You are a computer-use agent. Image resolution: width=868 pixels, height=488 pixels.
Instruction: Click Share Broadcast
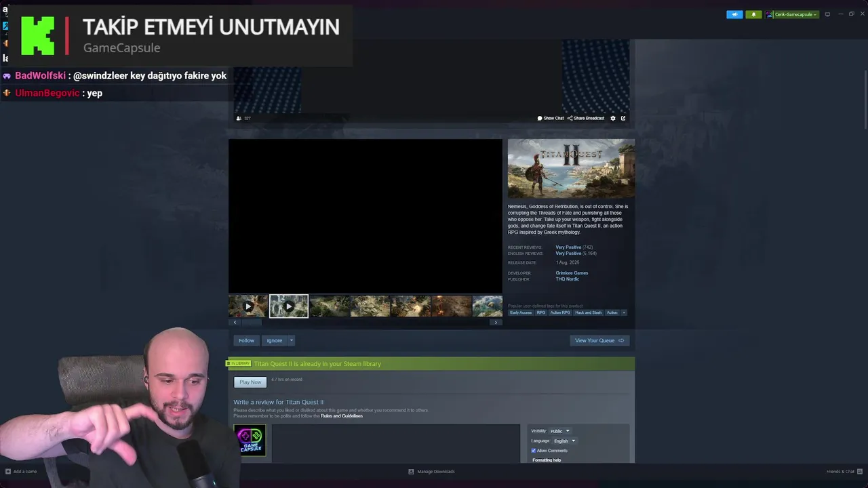tap(586, 118)
